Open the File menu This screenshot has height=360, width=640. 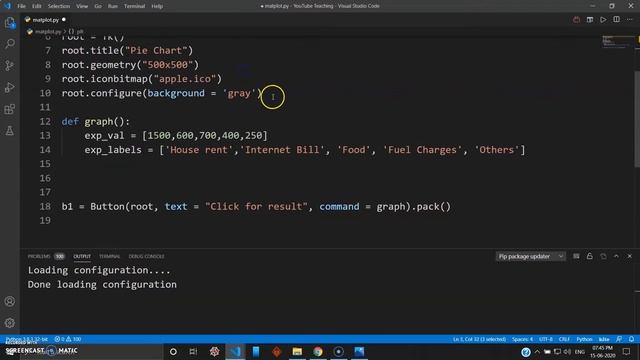(22, 6)
